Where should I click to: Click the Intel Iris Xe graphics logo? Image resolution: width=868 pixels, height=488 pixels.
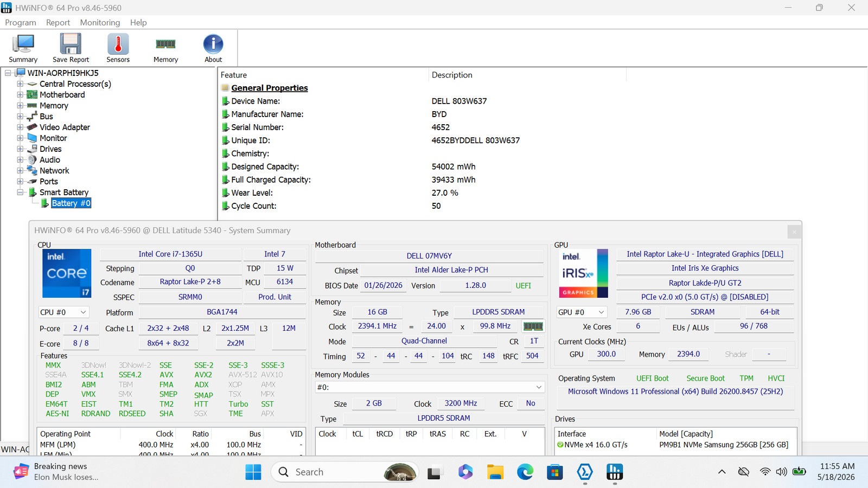point(583,273)
